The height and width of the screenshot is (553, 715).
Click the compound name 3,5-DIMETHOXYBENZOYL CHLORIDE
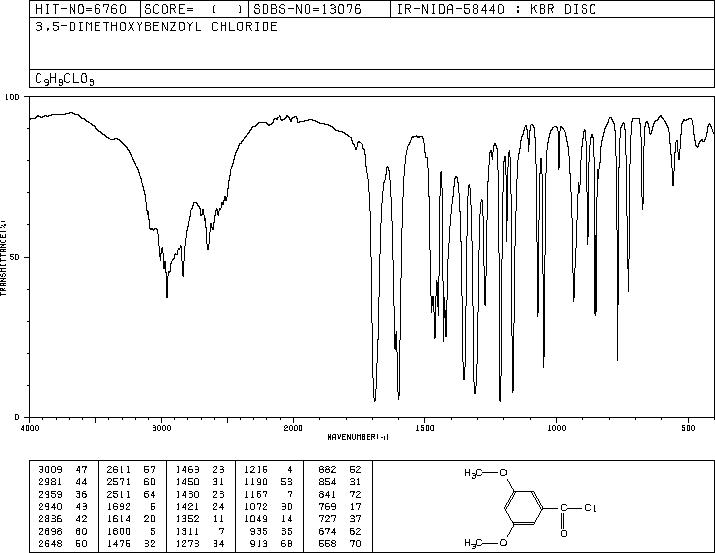coord(156,27)
